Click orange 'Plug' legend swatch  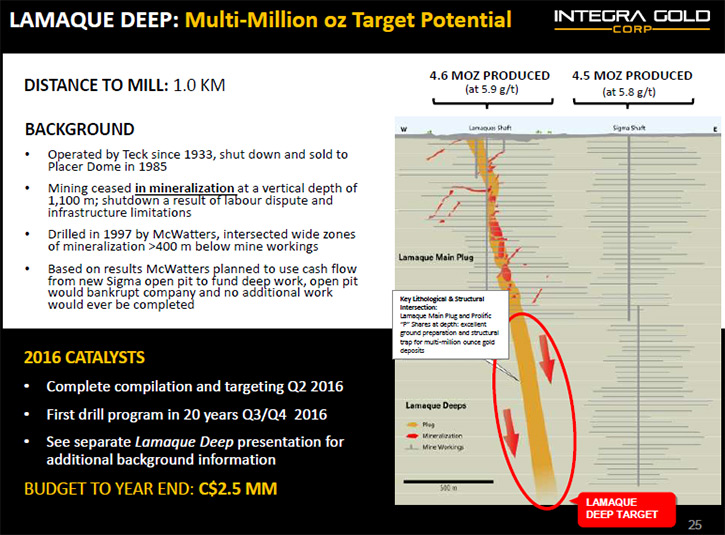coord(412,424)
